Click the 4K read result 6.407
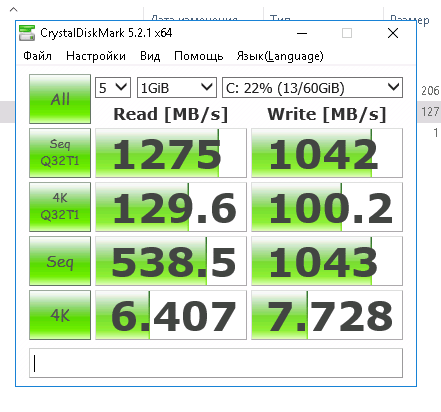 (x=171, y=315)
